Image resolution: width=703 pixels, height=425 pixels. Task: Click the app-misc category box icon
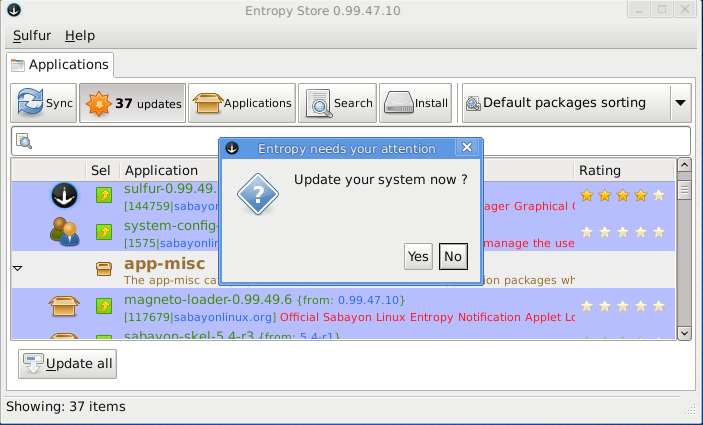[104, 269]
